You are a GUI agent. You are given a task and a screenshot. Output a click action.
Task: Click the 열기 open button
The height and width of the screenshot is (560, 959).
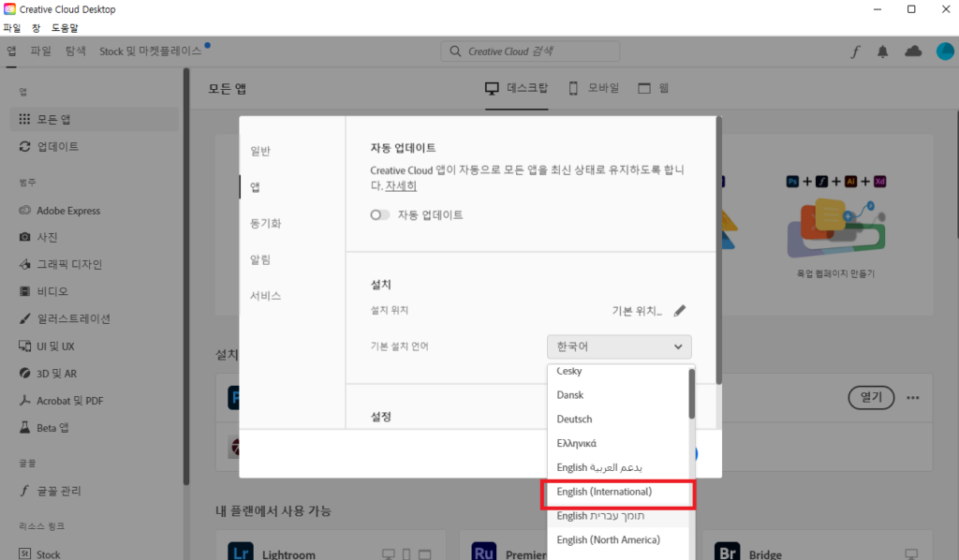click(871, 398)
